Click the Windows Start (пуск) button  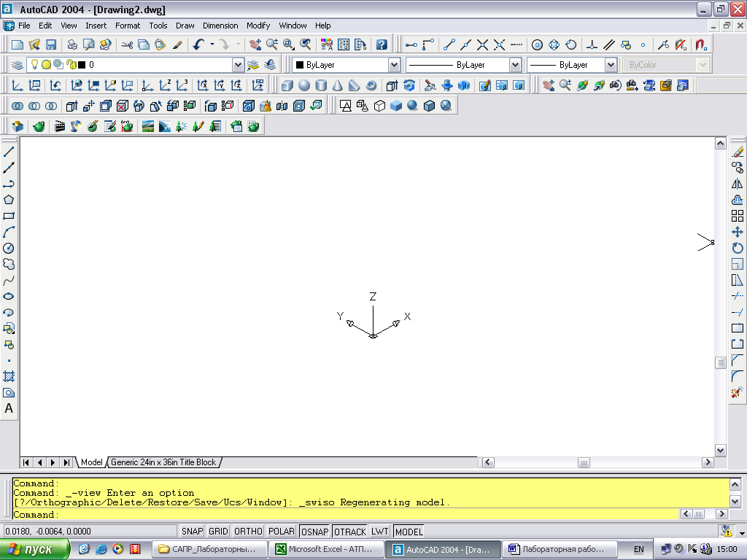35,550
